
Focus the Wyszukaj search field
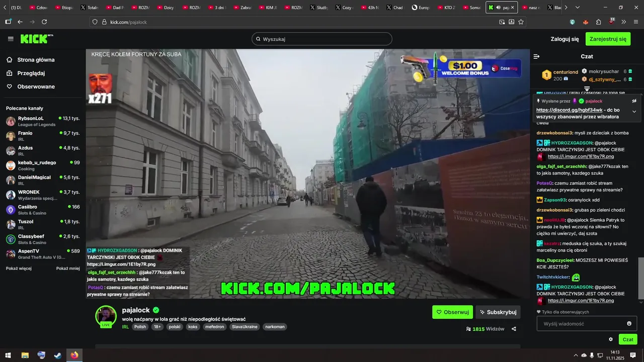[321, 39]
